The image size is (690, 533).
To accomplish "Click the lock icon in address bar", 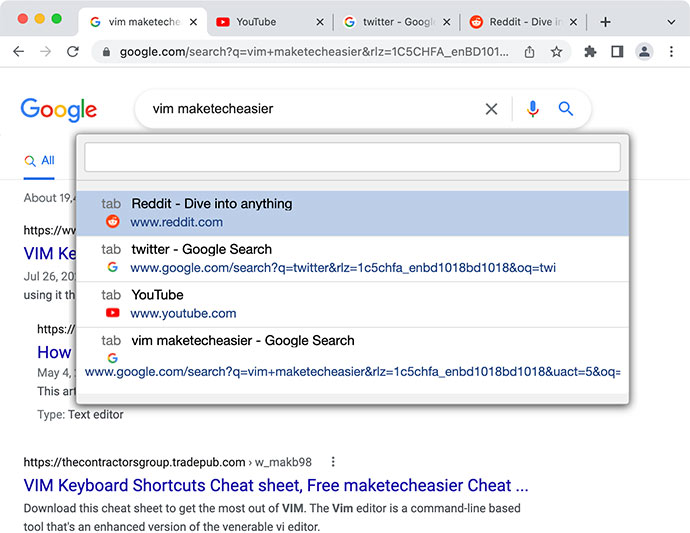I will click(106, 52).
